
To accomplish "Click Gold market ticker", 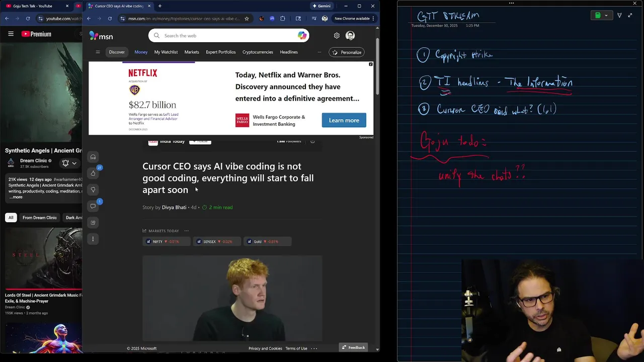I will point(267,241).
